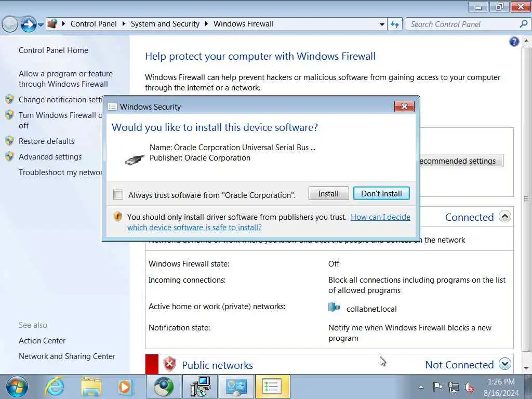The height and width of the screenshot is (399, 532).
Task: Expand the Public networks Not Connected chevron
Action: point(505,364)
